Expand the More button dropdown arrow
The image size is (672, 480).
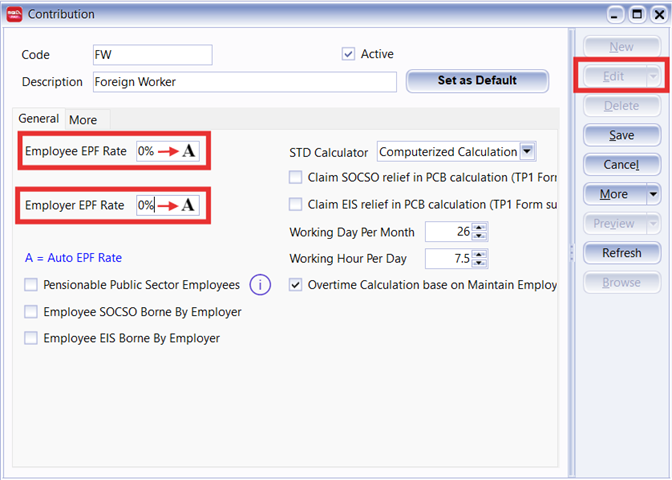pyautogui.click(x=653, y=194)
